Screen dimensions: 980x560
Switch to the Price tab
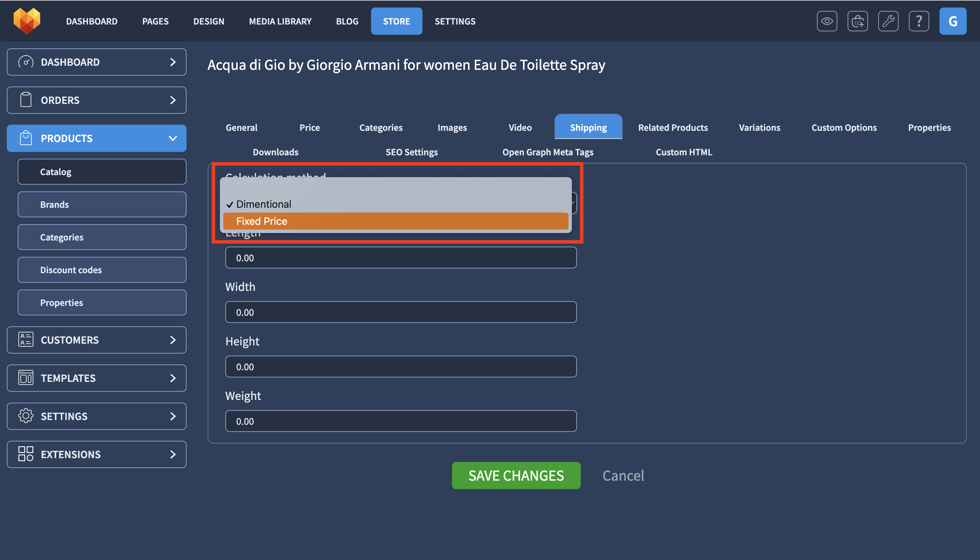coord(309,127)
